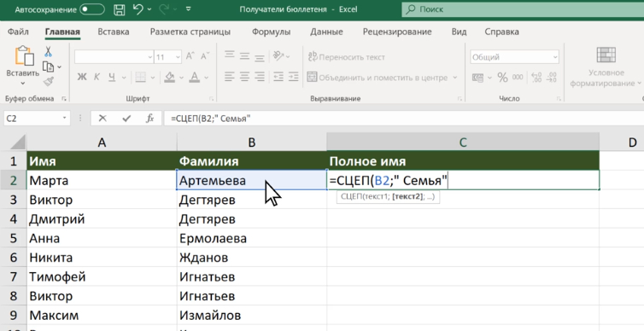
Task: Click the Borders icon
Action: (x=141, y=77)
